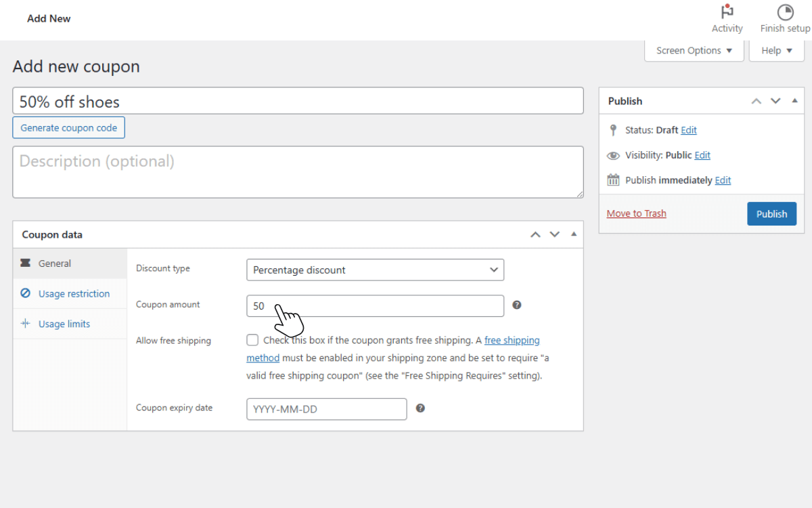Viewport: 812px width, 508px height.
Task: Collapse the Publish panel toggle
Action: point(794,101)
